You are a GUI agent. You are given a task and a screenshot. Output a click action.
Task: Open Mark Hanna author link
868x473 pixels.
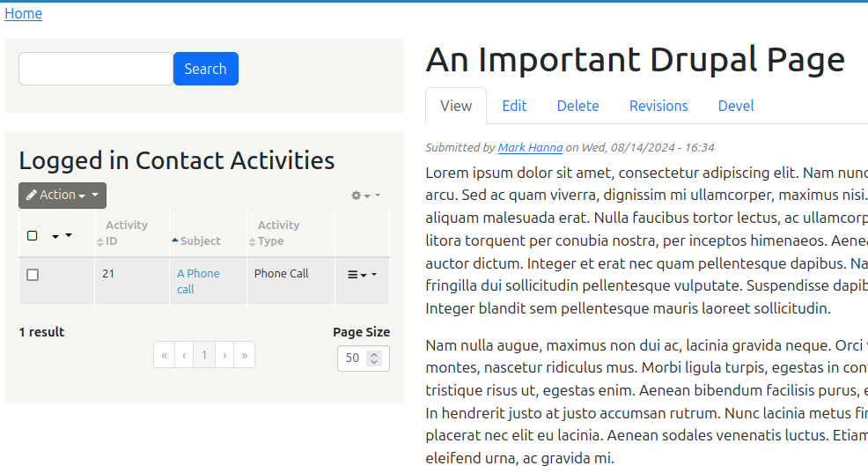tap(530, 147)
